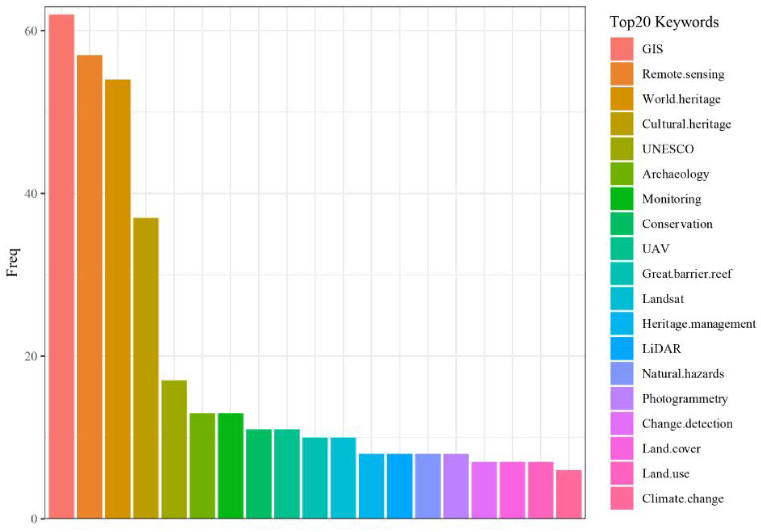This screenshot has width=761, height=532.
Task: Select the third World.heritage bar
Action: tap(118, 298)
